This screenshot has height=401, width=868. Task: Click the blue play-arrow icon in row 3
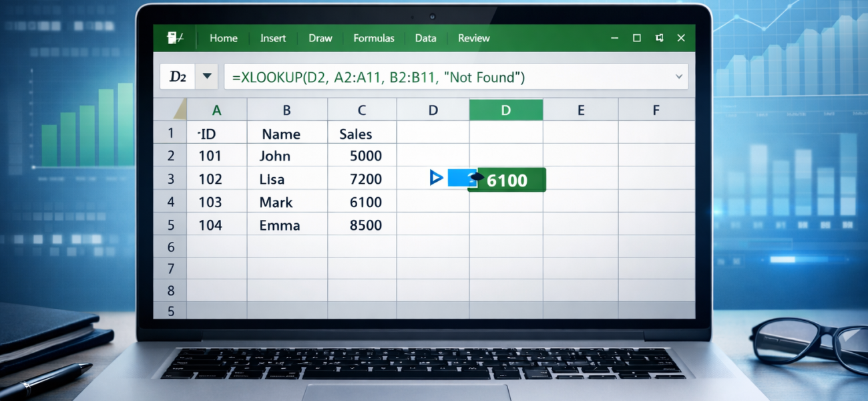pyautogui.click(x=437, y=178)
